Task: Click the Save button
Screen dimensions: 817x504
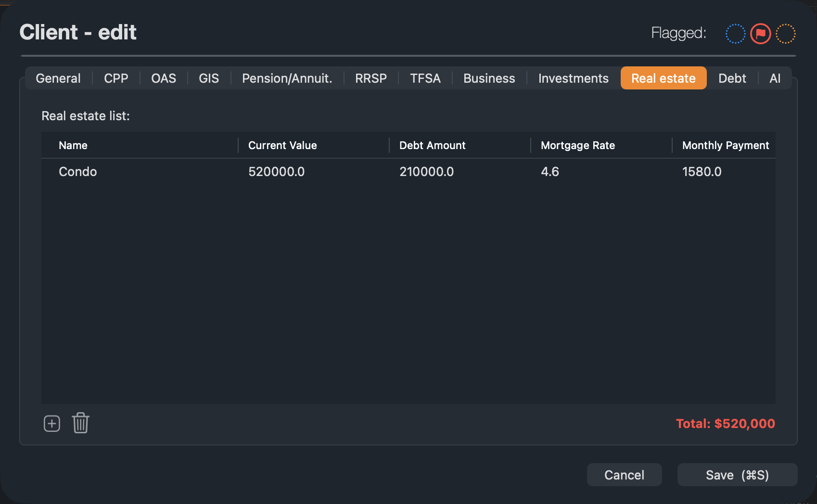Action: [738, 475]
